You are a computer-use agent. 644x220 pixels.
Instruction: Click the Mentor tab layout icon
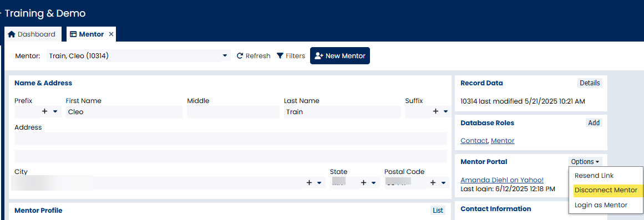pos(73,34)
